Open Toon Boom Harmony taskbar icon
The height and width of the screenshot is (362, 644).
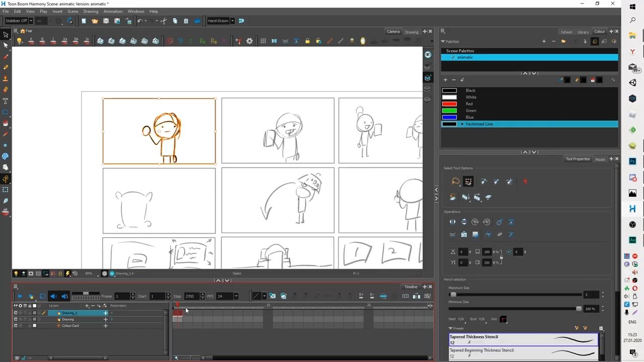coord(632,209)
